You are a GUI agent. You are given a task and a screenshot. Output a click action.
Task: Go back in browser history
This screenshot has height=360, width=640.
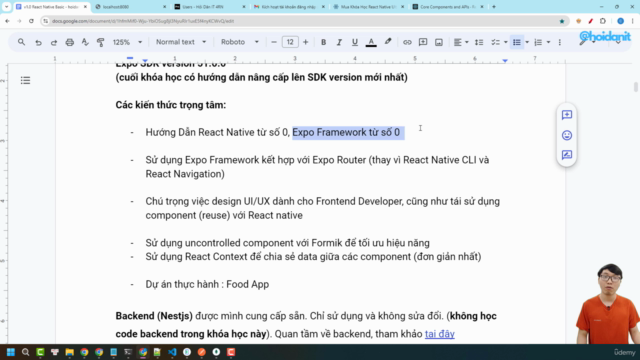point(7,21)
